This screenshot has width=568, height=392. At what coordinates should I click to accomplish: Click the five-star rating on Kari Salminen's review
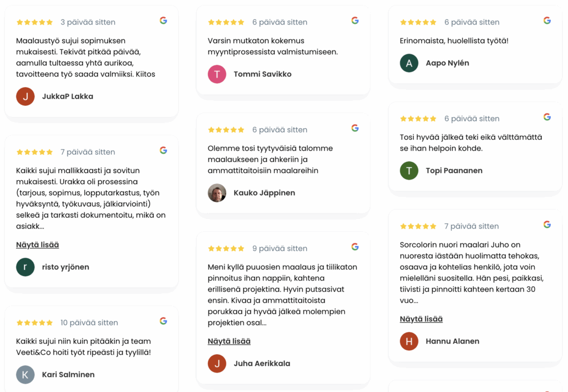tap(34, 323)
